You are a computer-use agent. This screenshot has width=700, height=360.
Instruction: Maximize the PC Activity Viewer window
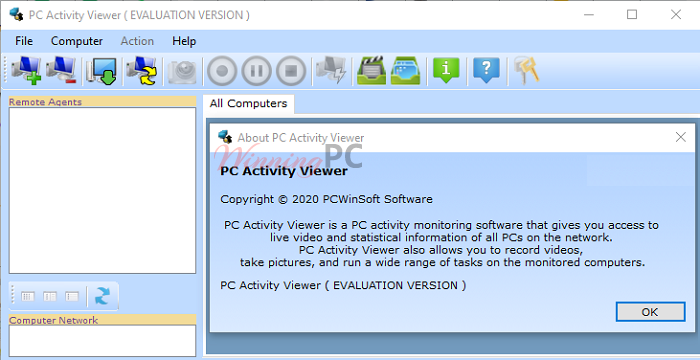pos(632,15)
